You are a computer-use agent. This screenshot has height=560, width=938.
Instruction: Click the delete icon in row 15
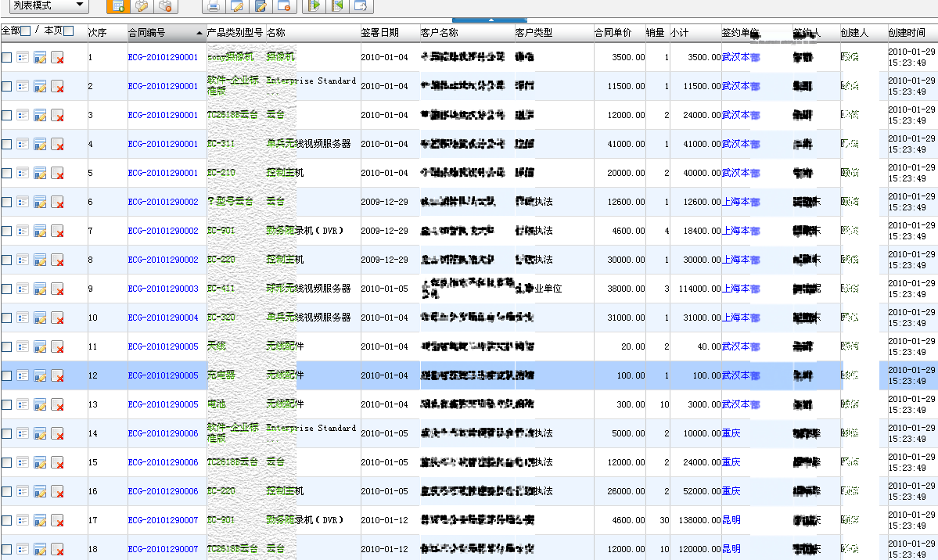57,462
